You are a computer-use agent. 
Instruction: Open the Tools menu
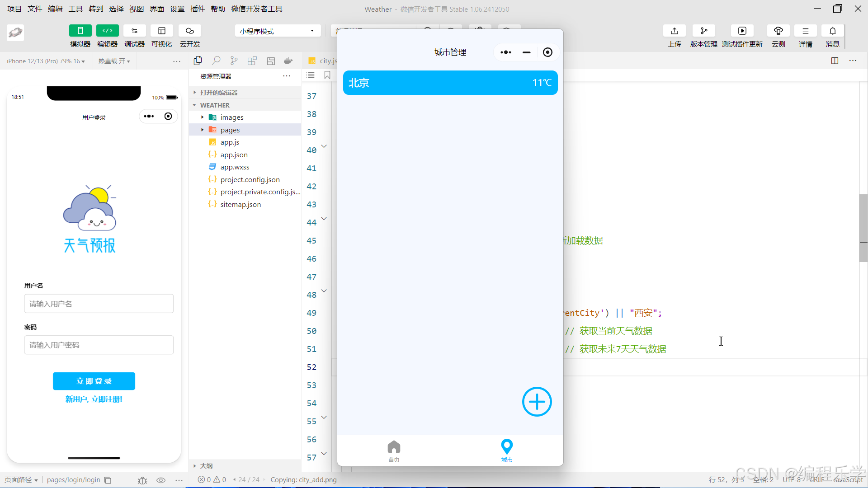pyautogui.click(x=75, y=9)
